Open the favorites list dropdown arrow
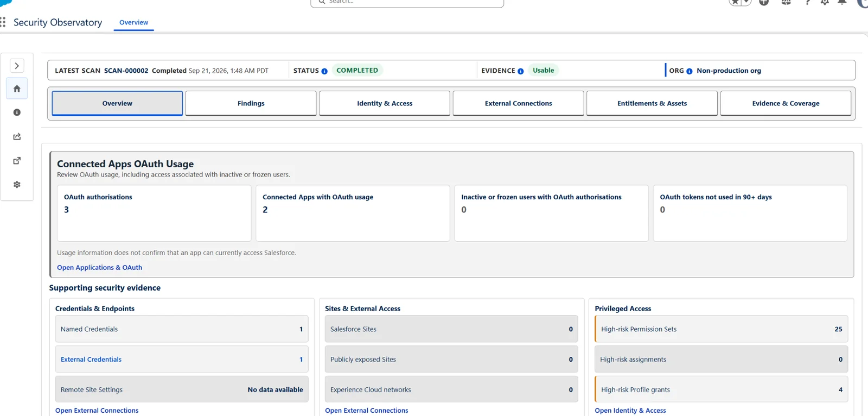868x416 pixels. 746,2
